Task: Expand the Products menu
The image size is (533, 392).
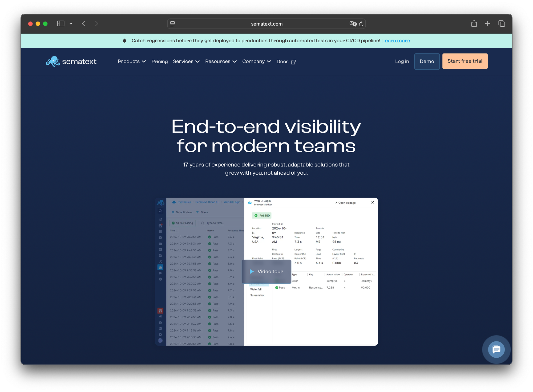Action: pos(132,62)
